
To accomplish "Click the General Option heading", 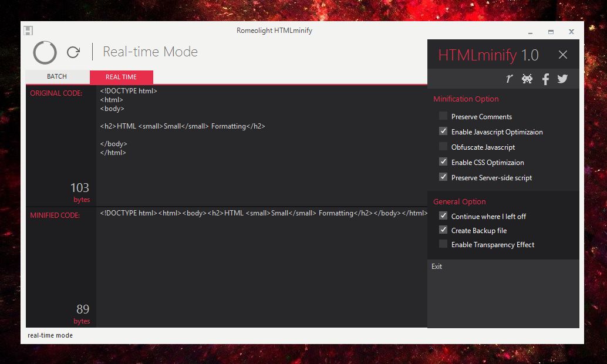I will point(460,201).
